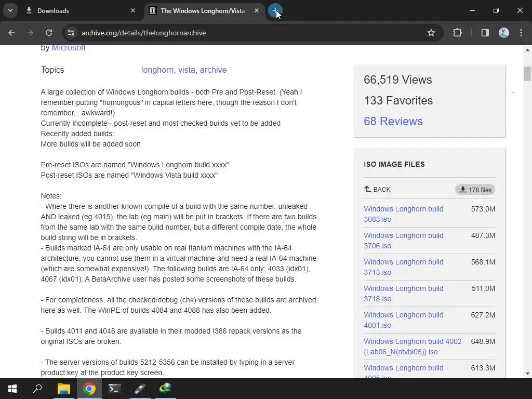532x399 pixels.
Task: Click the 133 Favorites text
Action: click(x=398, y=100)
